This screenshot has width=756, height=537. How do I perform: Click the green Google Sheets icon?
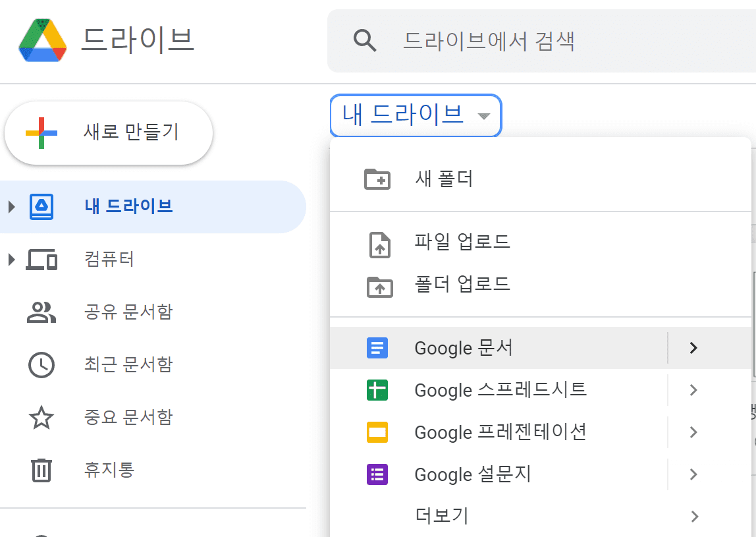[377, 390]
